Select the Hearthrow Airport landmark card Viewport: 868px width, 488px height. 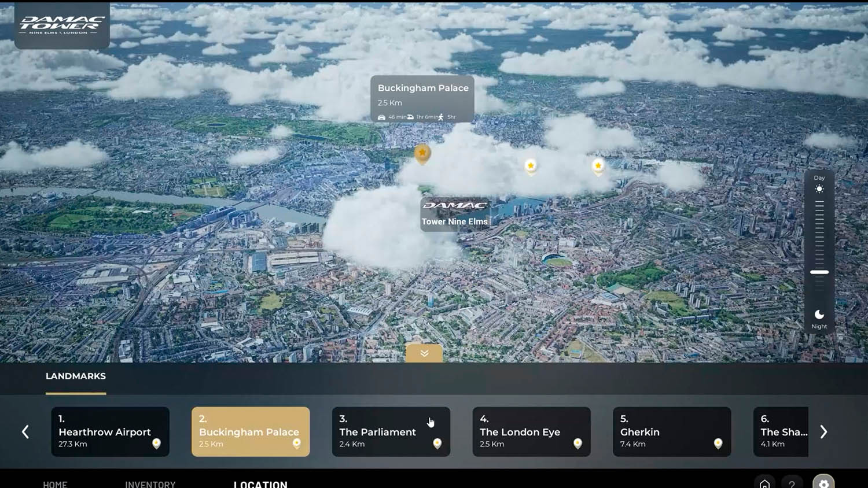pyautogui.click(x=110, y=432)
